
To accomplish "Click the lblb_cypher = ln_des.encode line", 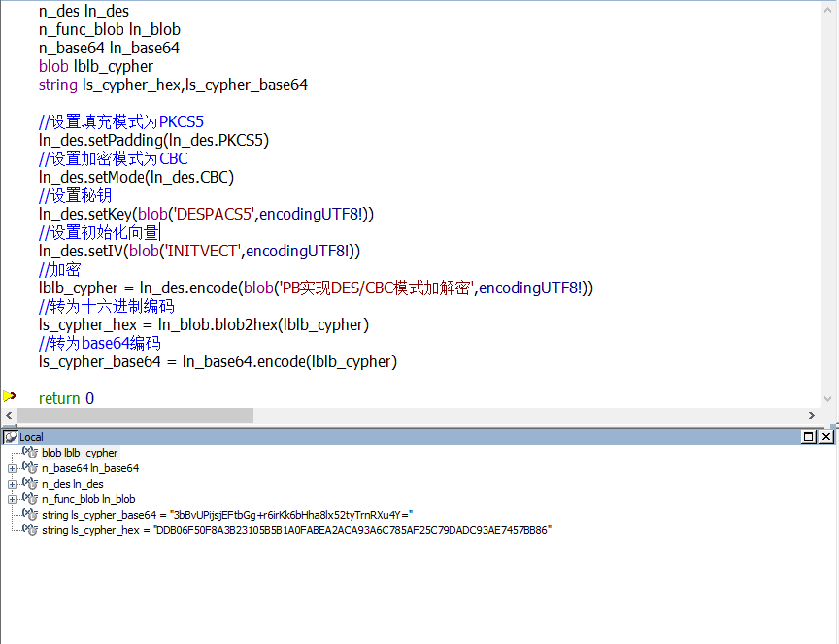I will click(x=316, y=288).
